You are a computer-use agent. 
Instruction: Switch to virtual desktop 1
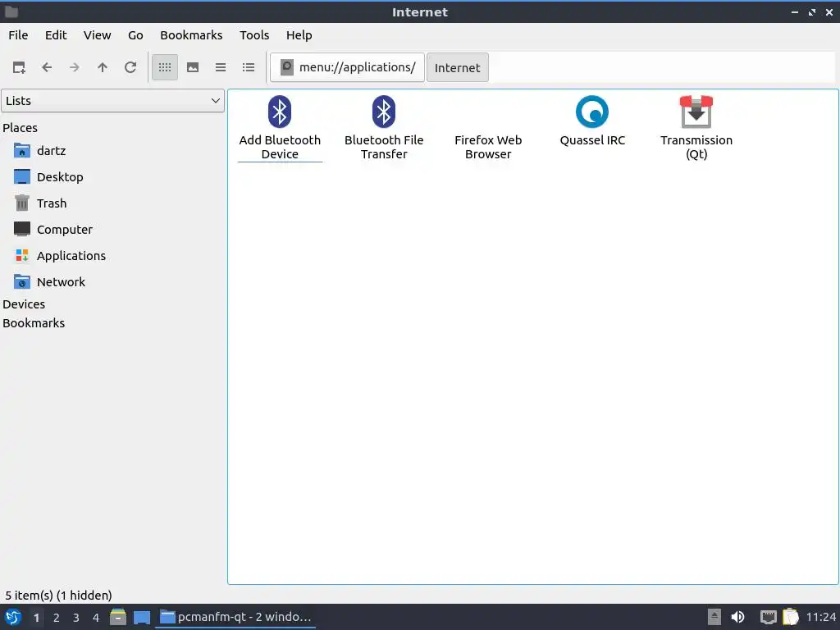36,618
